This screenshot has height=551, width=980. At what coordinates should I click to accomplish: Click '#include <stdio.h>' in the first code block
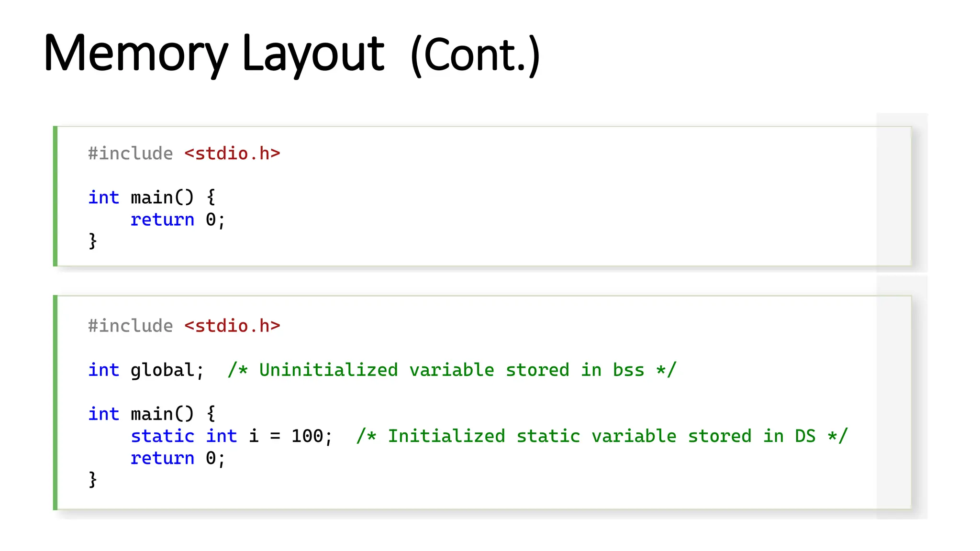(184, 154)
